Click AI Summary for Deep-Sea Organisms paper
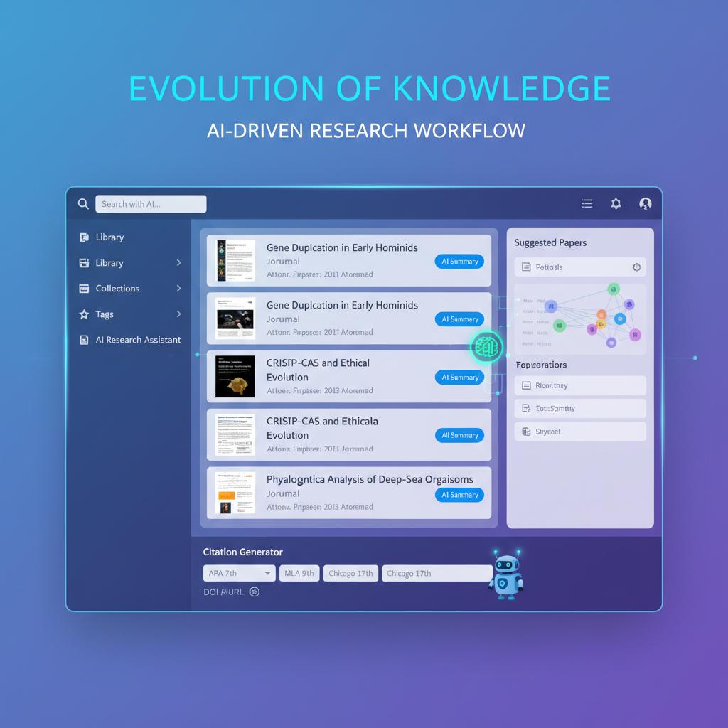The image size is (728, 728). tap(459, 495)
